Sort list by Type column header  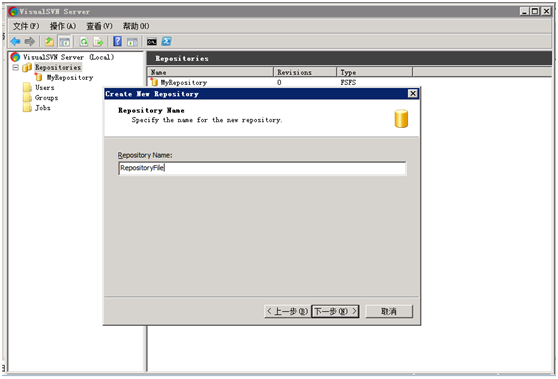click(374, 72)
